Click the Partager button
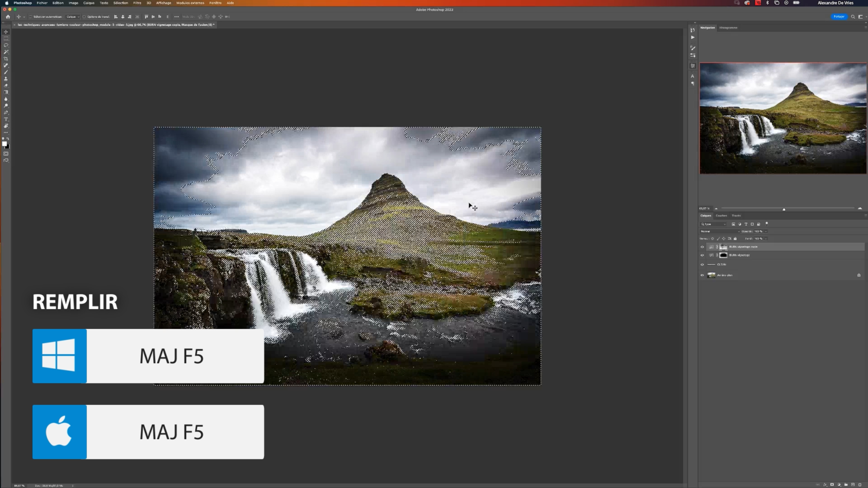Image resolution: width=868 pixels, height=488 pixels. click(839, 16)
